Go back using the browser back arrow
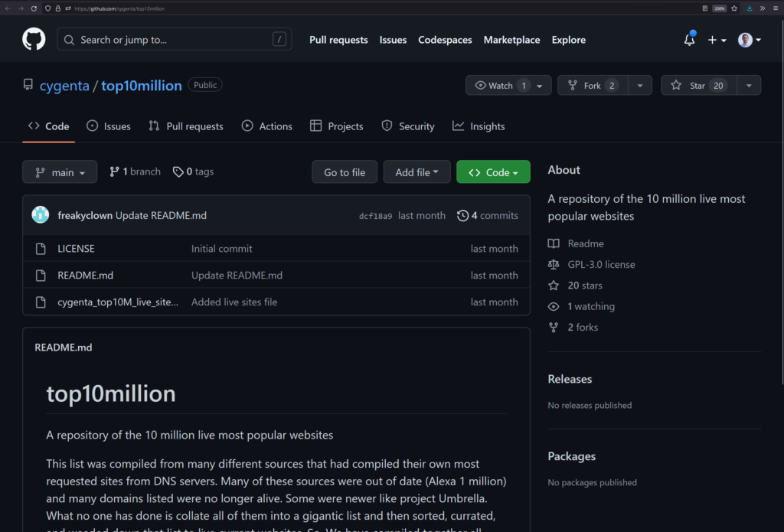The width and height of the screenshot is (784, 532). (8, 8)
